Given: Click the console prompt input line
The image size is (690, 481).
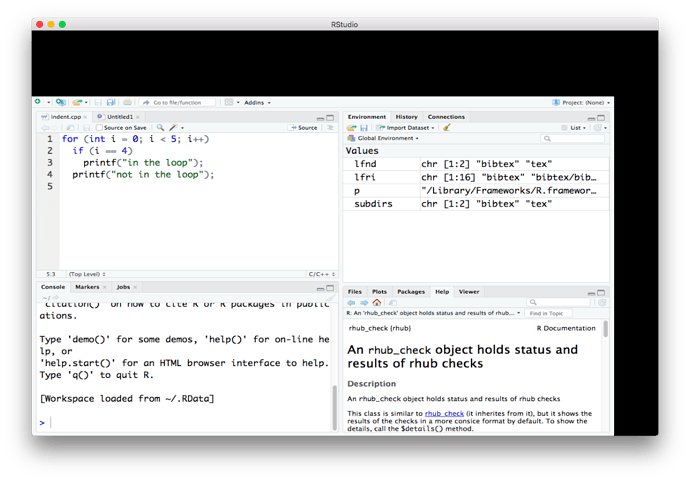Looking at the screenshot, I should (185, 423).
